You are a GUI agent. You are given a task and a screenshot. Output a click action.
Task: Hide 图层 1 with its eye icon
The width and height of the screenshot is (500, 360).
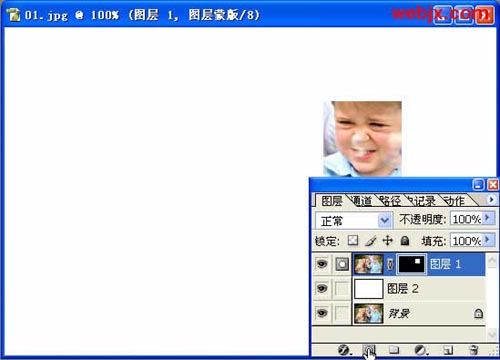click(x=322, y=264)
